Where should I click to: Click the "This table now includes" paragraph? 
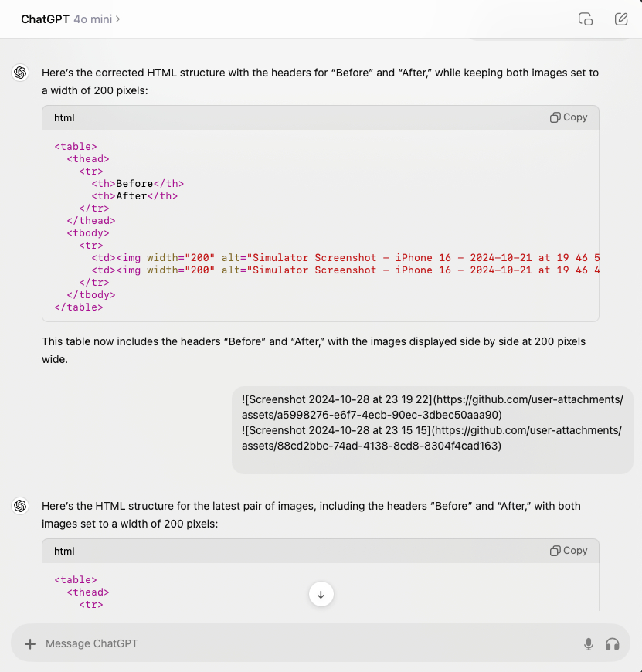point(313,350)
